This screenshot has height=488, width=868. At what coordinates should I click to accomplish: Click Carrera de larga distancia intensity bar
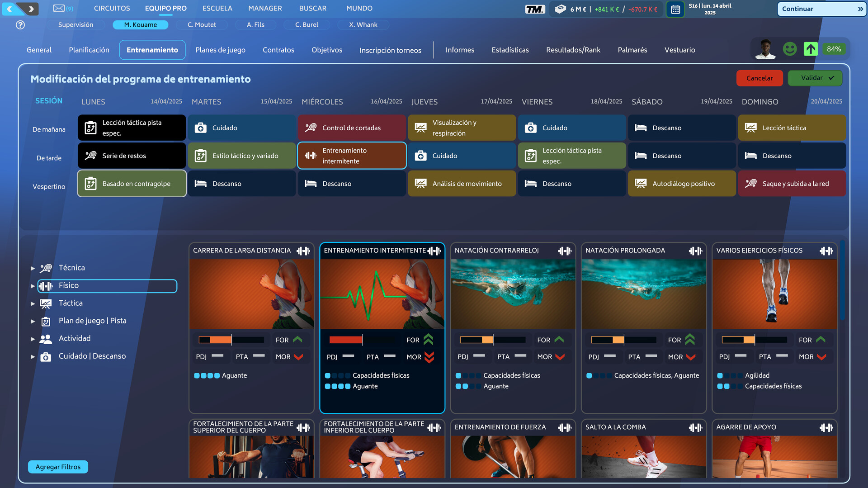[231, 340]
